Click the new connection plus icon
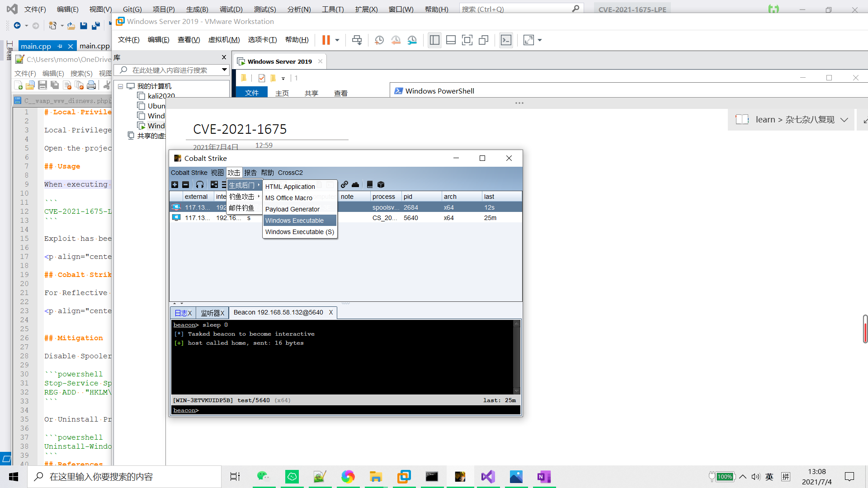Screen dimensions: 868x488 (175, 184)
